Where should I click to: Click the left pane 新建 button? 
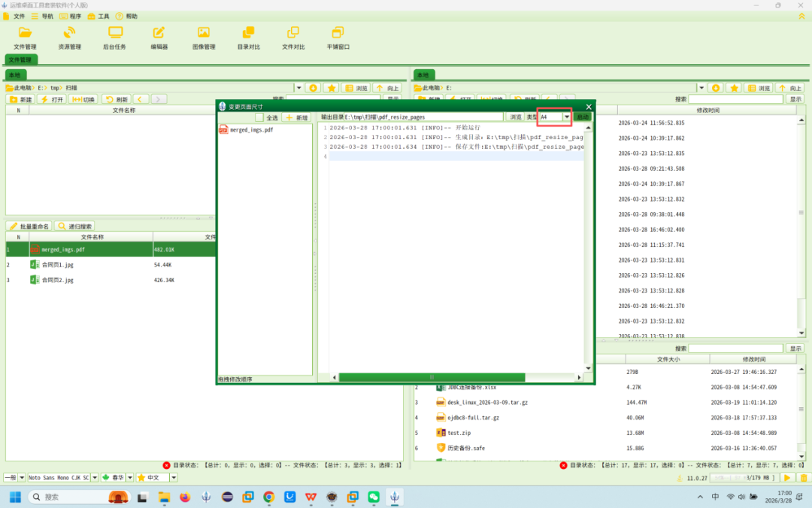(x=21, y=99)
